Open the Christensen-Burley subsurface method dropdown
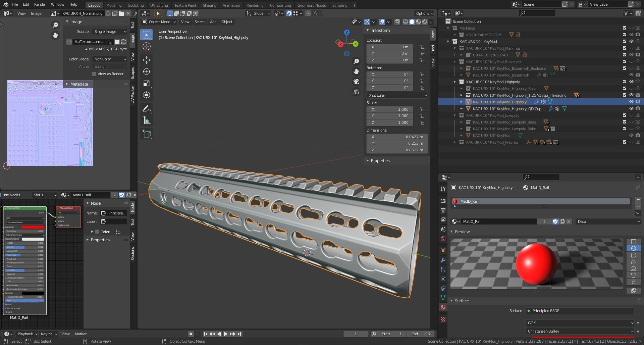The width and height of the screenshot is (644, 345). 580,331
